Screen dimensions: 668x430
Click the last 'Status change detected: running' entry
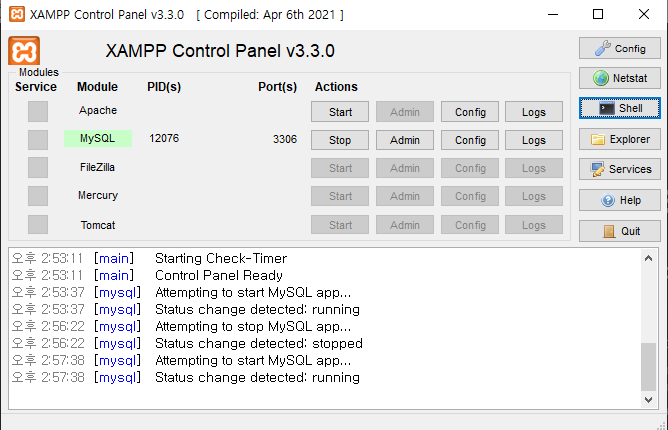pyautogui.click(x=257, y=378)
